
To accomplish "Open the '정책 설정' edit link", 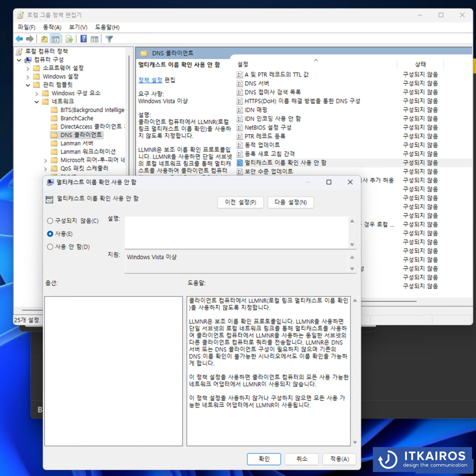I will [x=150, y=80].
